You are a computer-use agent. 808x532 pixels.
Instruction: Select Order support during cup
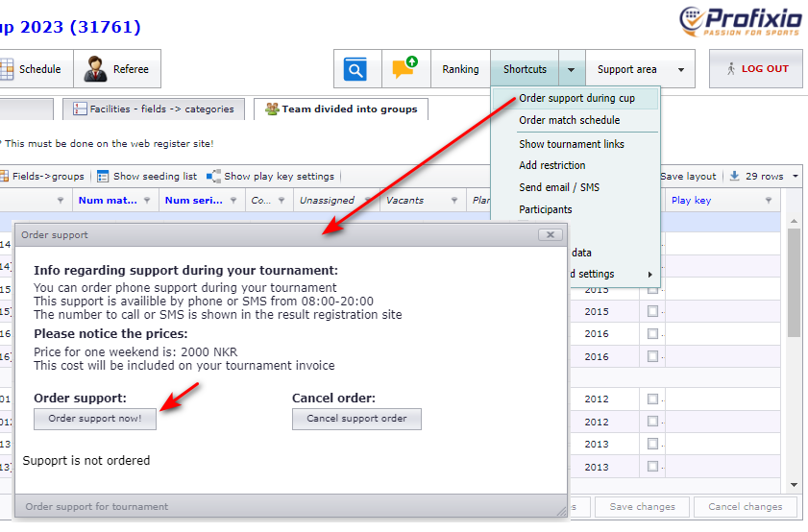pyautogui.click(x=576, y=98)
